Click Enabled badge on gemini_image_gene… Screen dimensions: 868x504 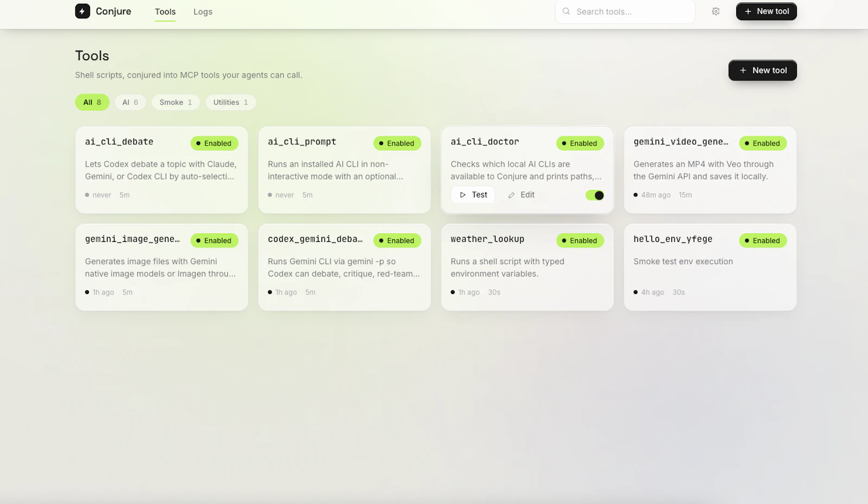214,240
